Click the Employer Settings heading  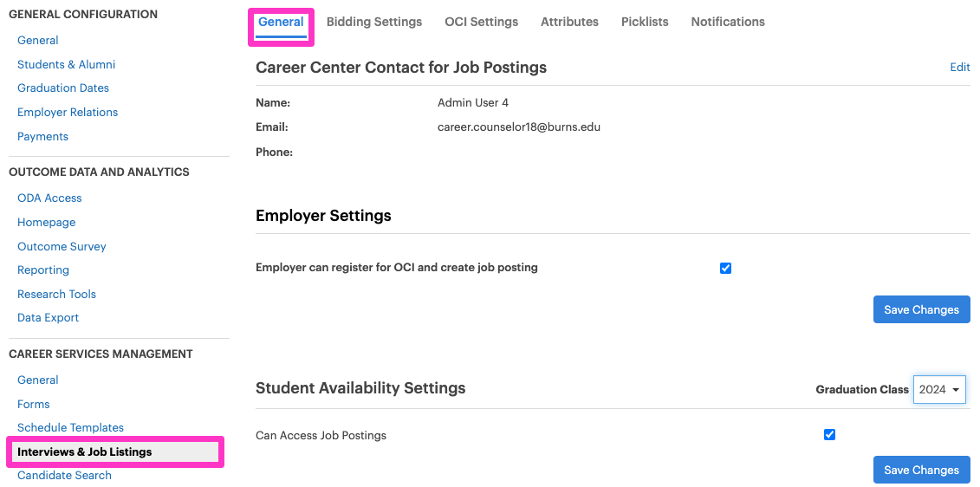[x=323, y=216]
